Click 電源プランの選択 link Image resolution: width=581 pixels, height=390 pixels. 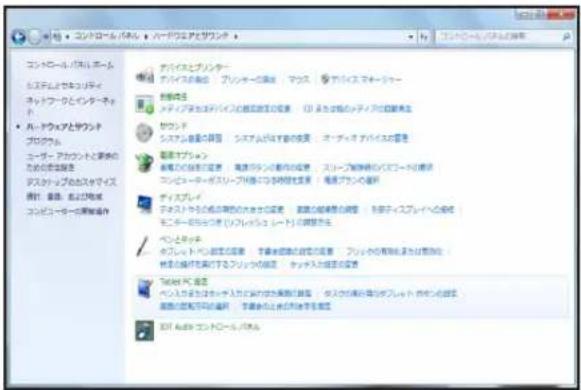click(x=352, y=180)
